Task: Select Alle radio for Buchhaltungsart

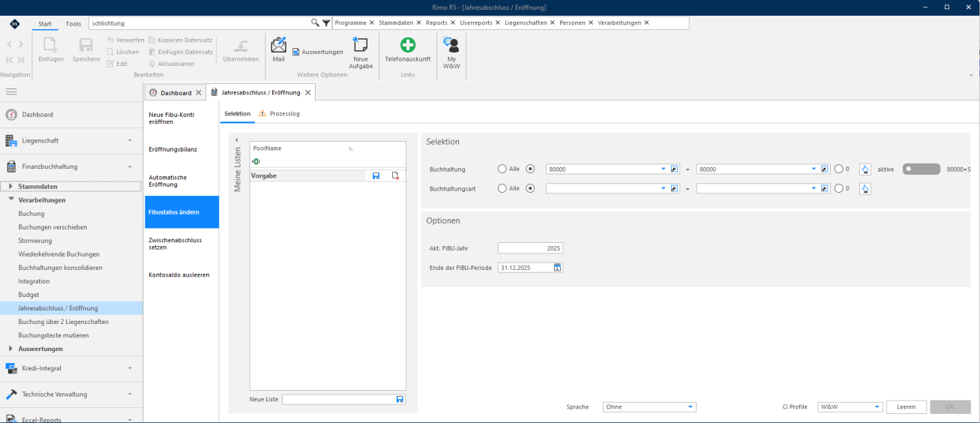Action: [502, 188]
